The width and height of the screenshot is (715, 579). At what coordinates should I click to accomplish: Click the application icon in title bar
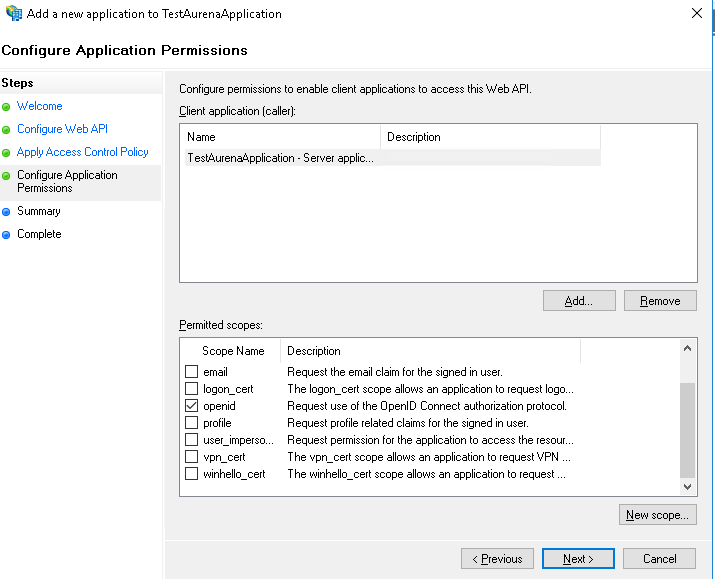coord(14,14)
